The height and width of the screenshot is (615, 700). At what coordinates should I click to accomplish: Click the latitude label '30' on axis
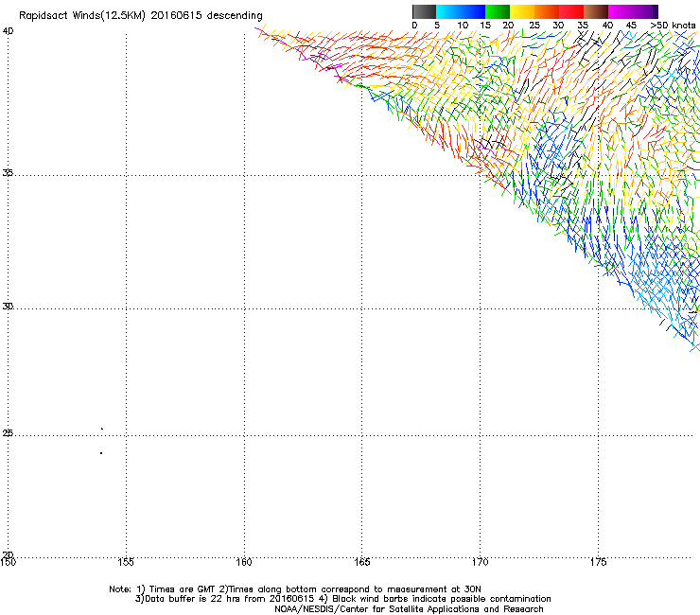pyautogui.click(x=8, y=307)
